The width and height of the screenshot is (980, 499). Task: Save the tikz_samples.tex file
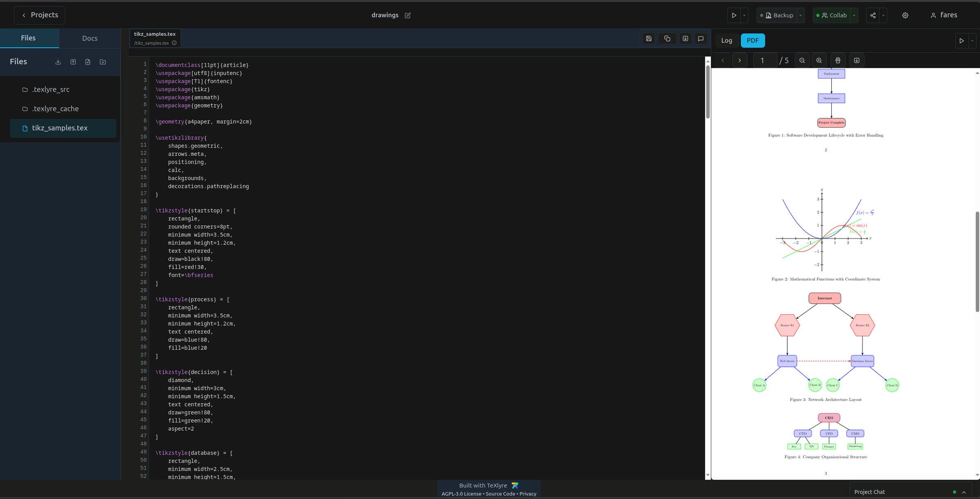648,38
